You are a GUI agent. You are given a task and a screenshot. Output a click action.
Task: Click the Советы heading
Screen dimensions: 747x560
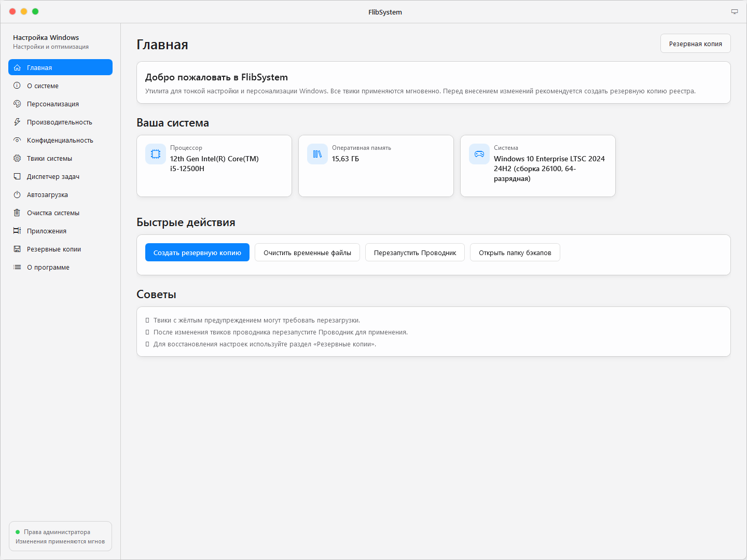coord(156,295)
